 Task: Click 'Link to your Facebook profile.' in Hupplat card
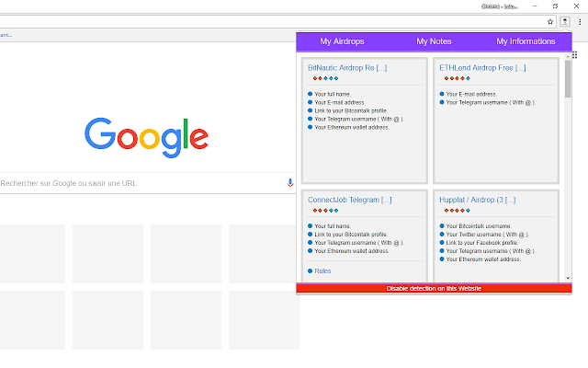(482, 243)
